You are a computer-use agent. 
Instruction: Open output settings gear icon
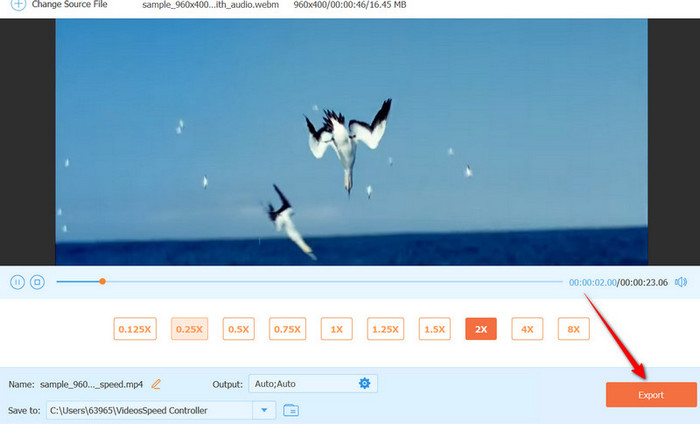[365, 383]
